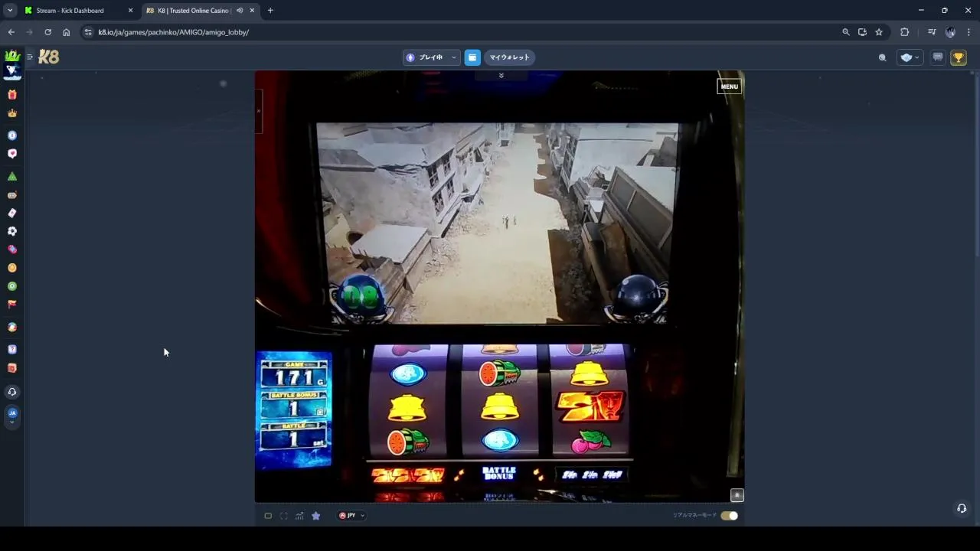The width and height of the screenshot is (980, 551).
Task: Open the browser zoom magnifier icon
Action: 845,32
